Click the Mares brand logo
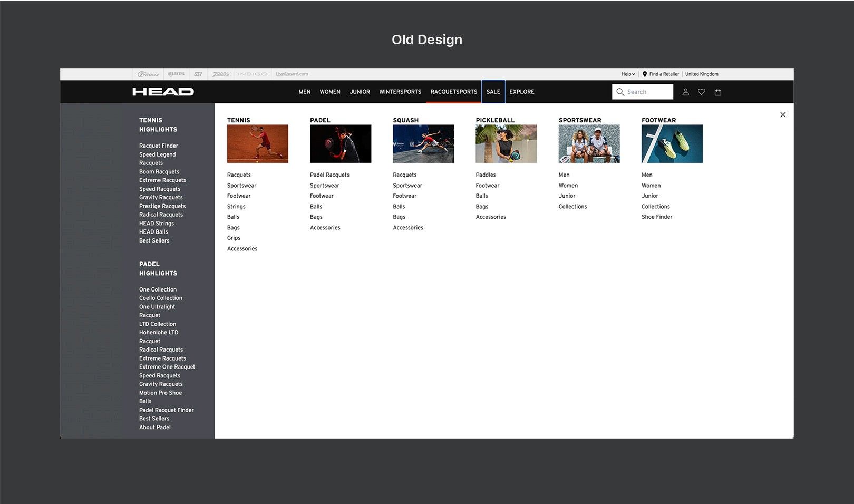 pyautogui.click(x=176, y=74)
